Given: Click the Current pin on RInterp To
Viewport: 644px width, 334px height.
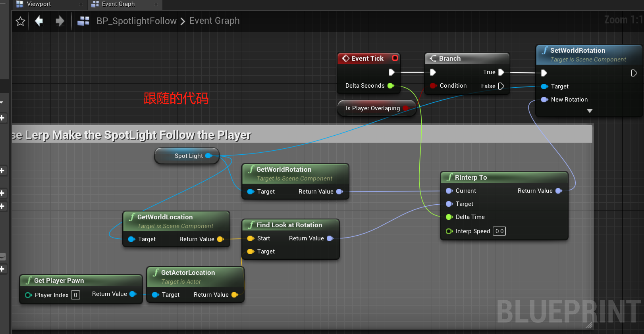Looking at the screenshot, I should 449,191.
